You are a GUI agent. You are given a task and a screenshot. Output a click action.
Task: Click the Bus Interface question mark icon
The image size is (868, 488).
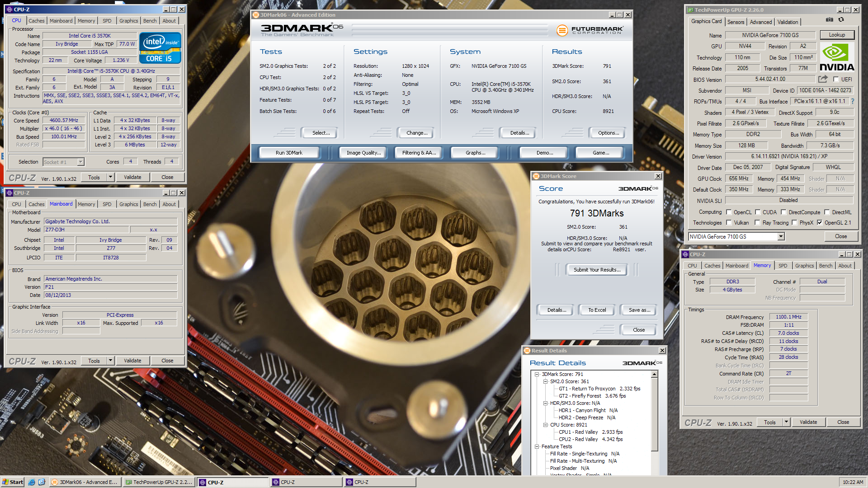[853, 101]
